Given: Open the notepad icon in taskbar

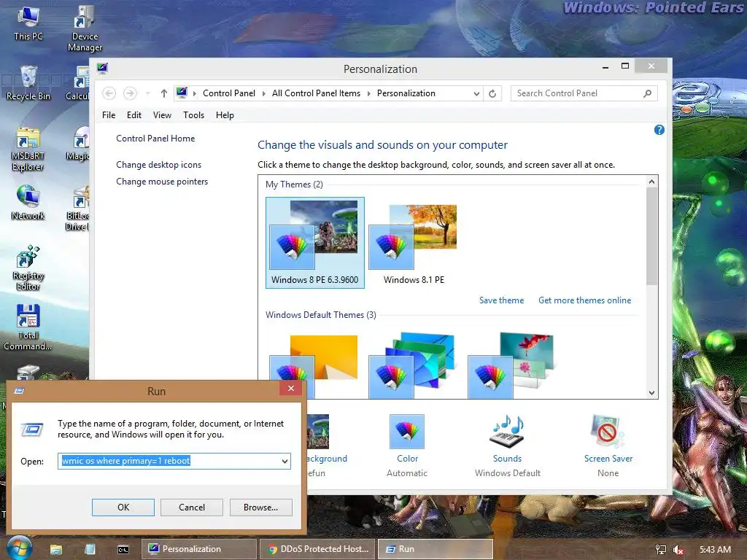Looking at the screenshot, I should point(90,549).
